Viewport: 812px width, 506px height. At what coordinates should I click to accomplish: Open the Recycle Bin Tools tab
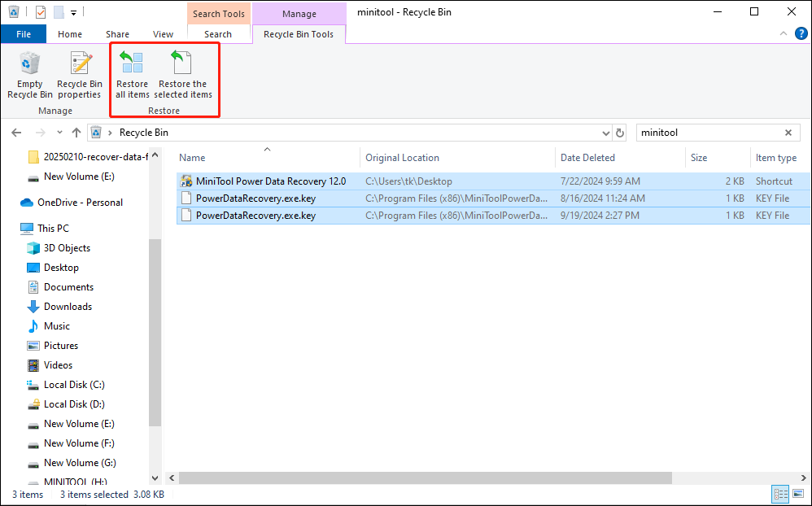tap(299, 33)
